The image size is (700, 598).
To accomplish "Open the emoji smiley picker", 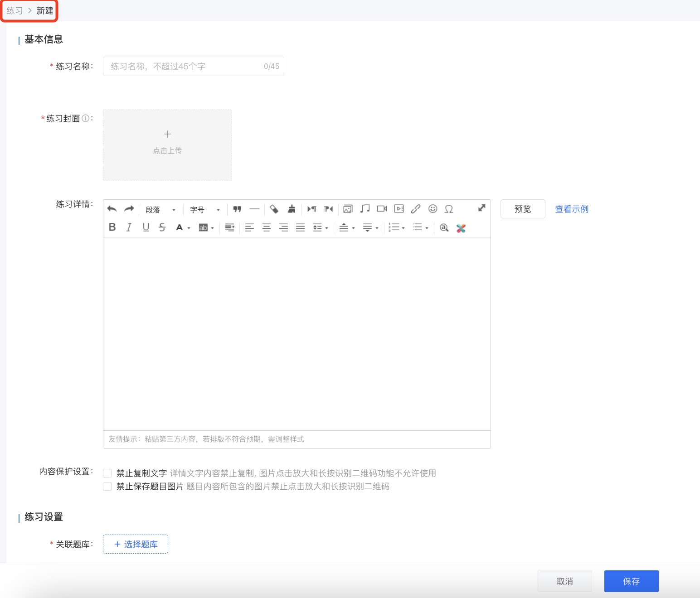I will (433, 209).
